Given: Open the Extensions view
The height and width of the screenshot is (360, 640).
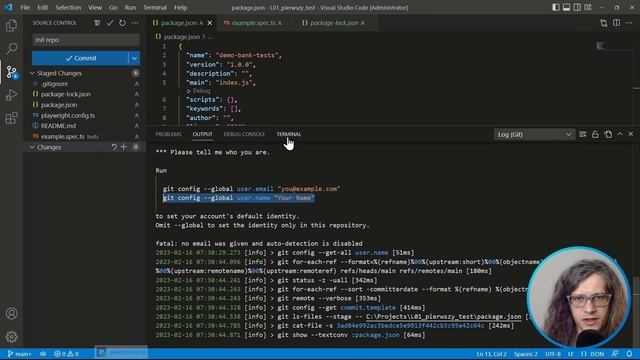Looking at the screenshot, I should tap(11, 118).
